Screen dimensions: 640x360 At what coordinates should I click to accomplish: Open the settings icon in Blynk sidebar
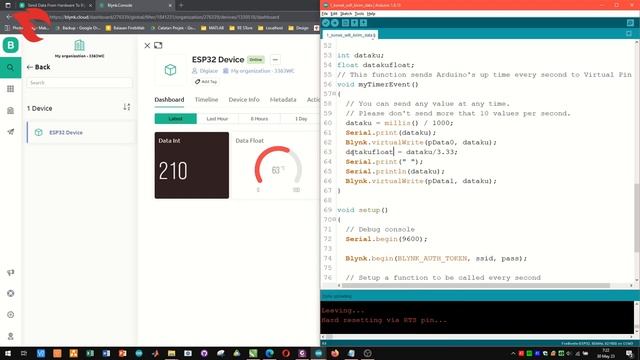click(11, 315)
